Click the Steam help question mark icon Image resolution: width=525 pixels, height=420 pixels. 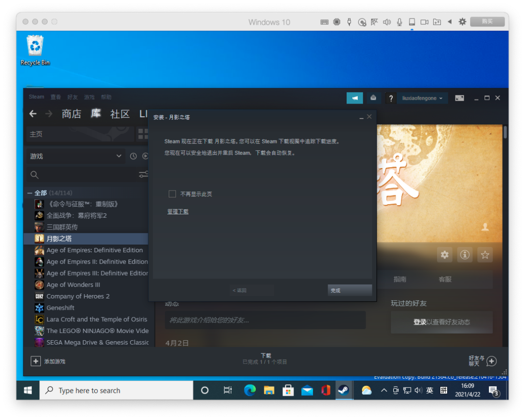(391, 99)
